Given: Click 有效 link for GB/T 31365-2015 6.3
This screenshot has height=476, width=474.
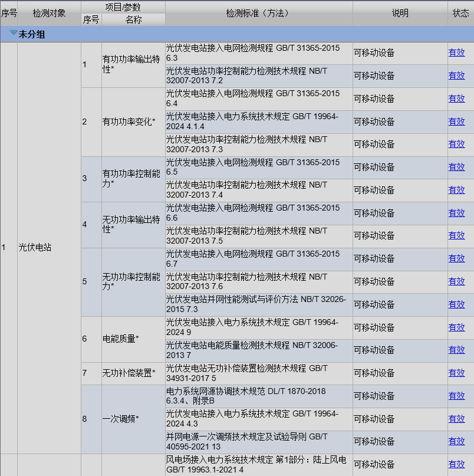Looking at the screenshot, I should pos(456,52).
